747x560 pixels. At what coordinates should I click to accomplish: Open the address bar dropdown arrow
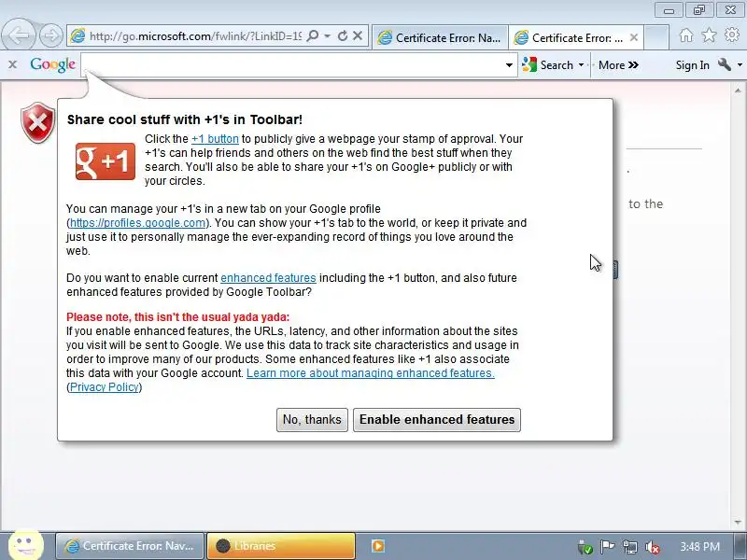click(328, 36)
